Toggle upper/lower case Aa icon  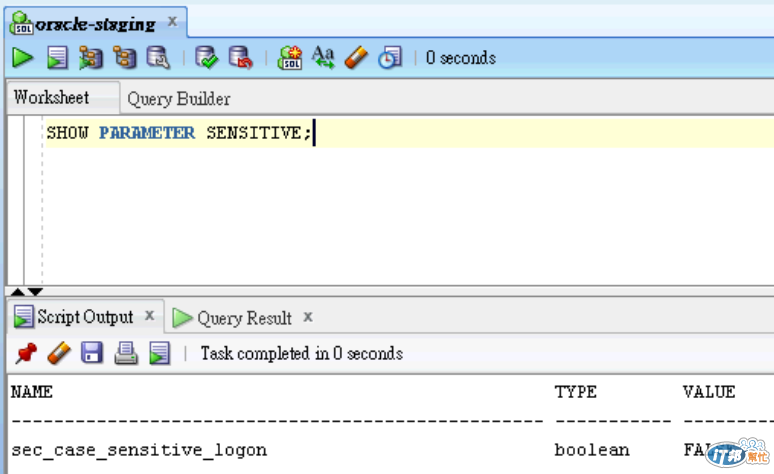(323, 58)
